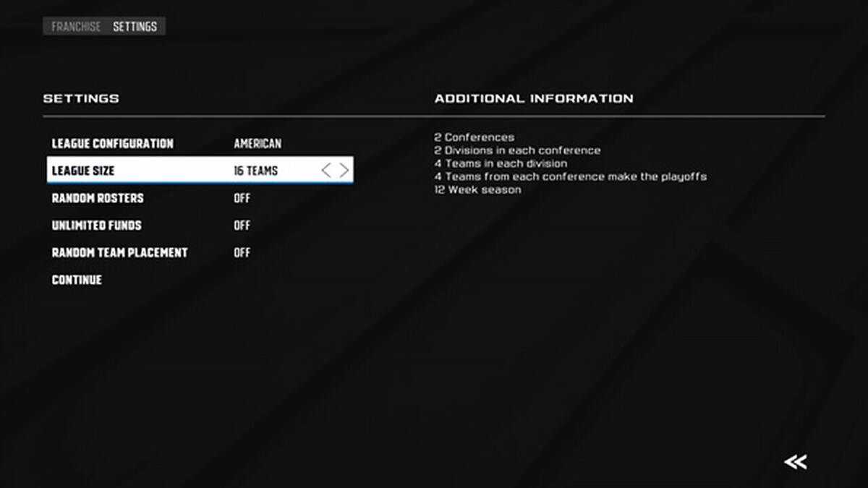Click the 2 Conferences info line
The width and height of the screenshot is (868, 488).
(x=475, y=137)
